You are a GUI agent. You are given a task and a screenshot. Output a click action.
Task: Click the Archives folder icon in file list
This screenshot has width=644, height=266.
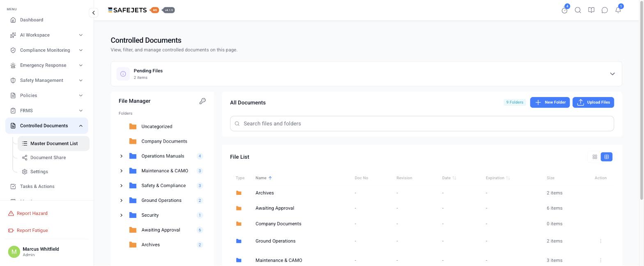click(239, 193)
